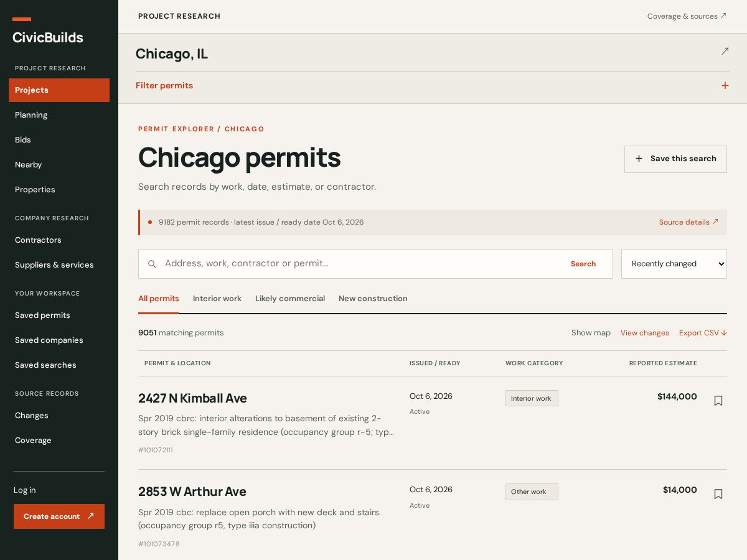Switch to the Interior work tab
Image resolution: width=747 pixels, height=560 pixels.
point(217,299)
